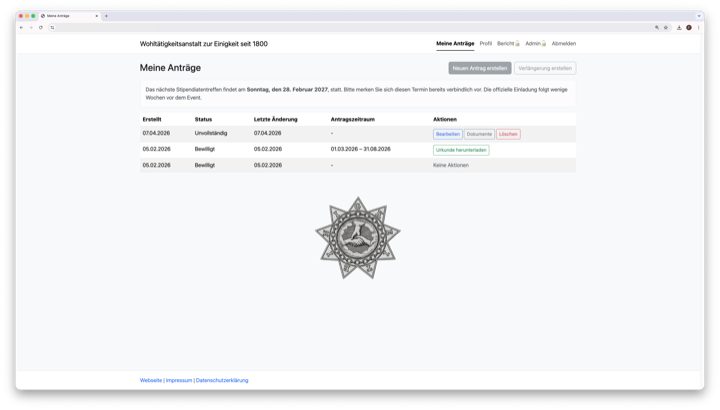
Task: Open Dokumente for the incomplete application
Action: pos(479,134)
